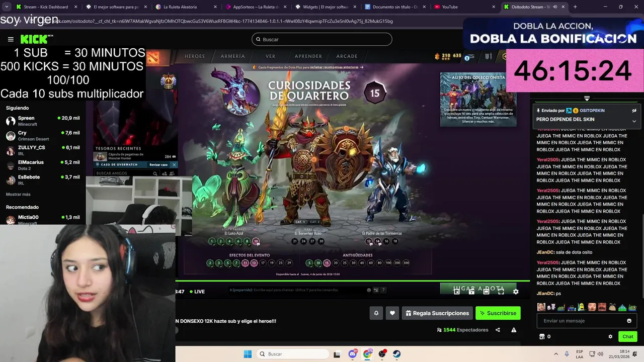The image size is (644, 362).
Task: Toggle stream notifications bell
Action: 376,313
